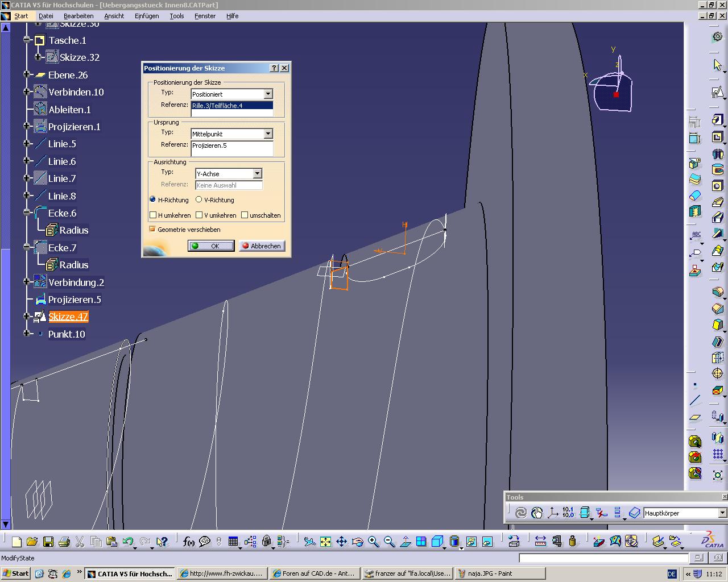The width and height of the screenshot is (728, 582).
Task: Check the H umkehren checkbox
Action: point(153,215)
